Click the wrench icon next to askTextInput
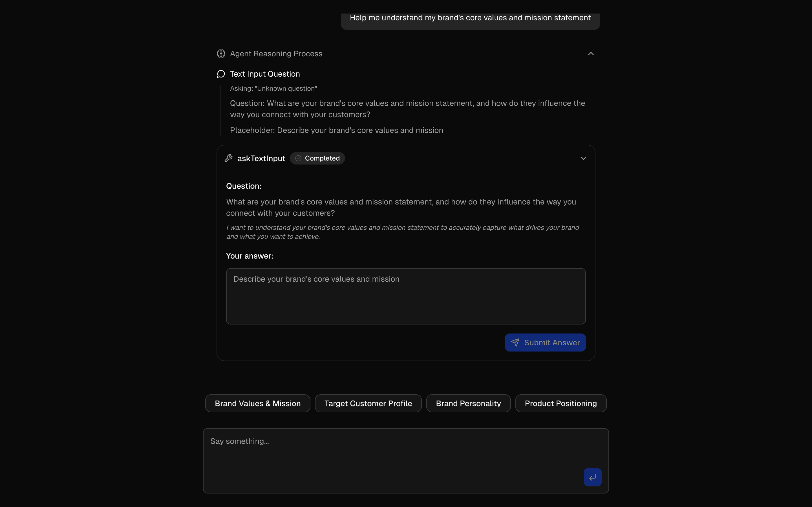Viewport: 812px width, 507px height. (228, 158)
